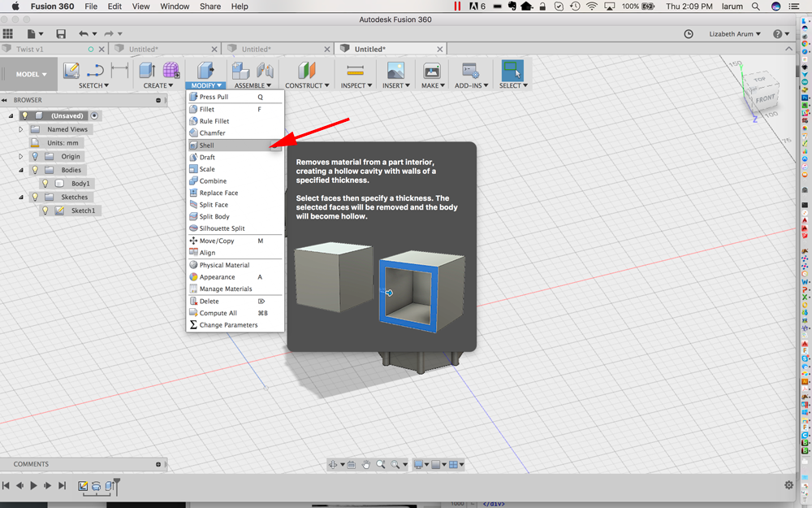Viewport: 812px width, 508px height.
Task: Click the Select tool icon
Action: (x=512, y=71)
